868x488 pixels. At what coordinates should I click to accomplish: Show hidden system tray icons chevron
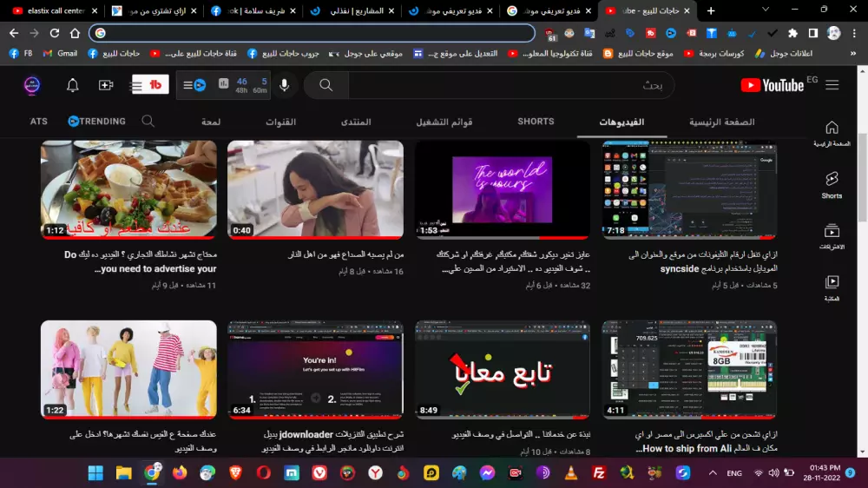tap(713, 472)
